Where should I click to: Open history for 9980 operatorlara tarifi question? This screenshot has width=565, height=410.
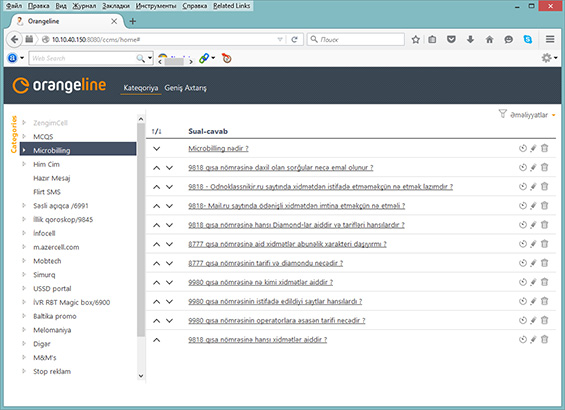click(522, 320)
